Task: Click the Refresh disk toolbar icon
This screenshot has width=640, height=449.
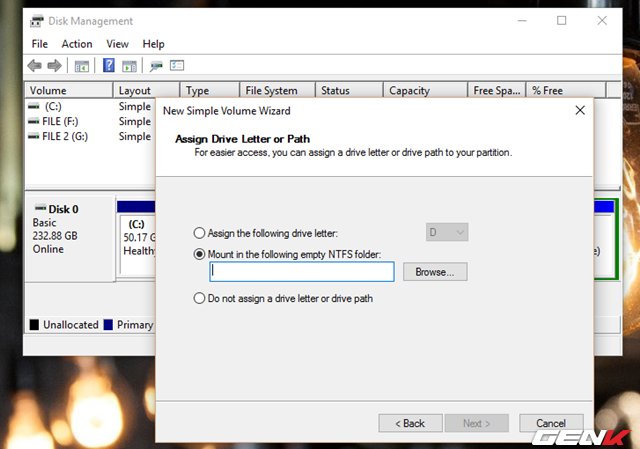Action: pos(156,66)
